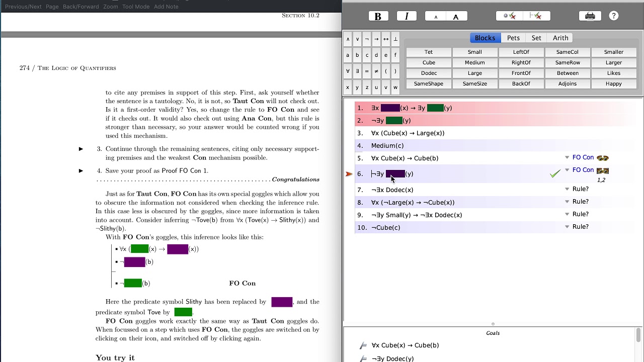Insert the Dodec predicate
The height and width of the screenshot is (362, 644).
pos(429,73)
